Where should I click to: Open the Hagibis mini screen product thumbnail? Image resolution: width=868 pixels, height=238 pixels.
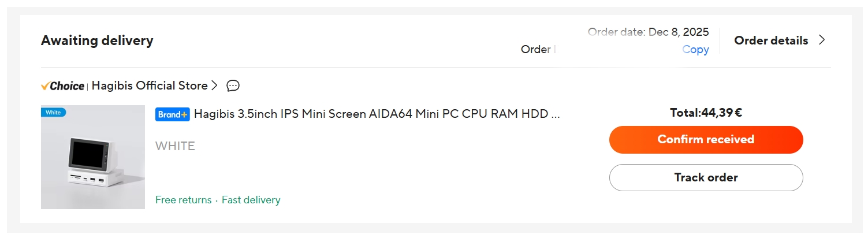(x=93, y=157)
